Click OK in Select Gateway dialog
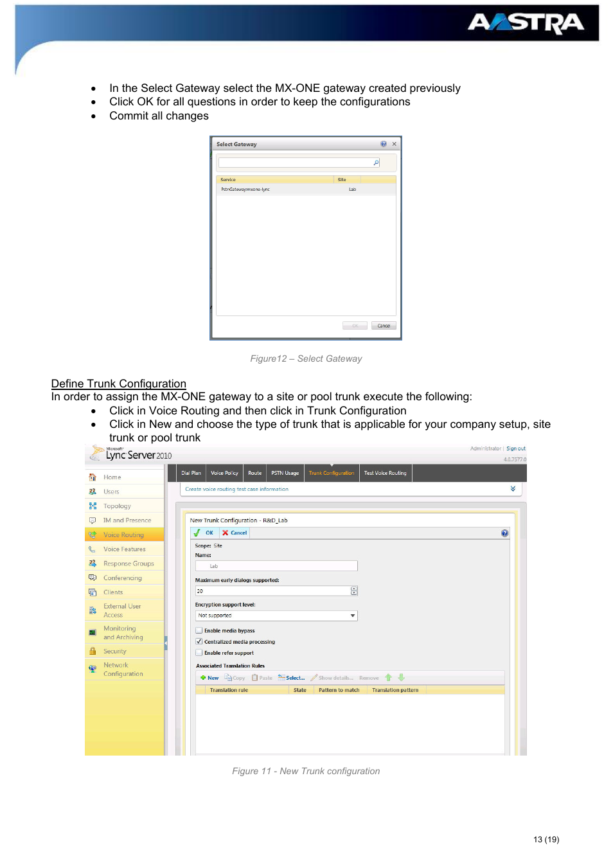Image resolution: width=613 pixels, height=868 pixels. click(x=355, y=326)
